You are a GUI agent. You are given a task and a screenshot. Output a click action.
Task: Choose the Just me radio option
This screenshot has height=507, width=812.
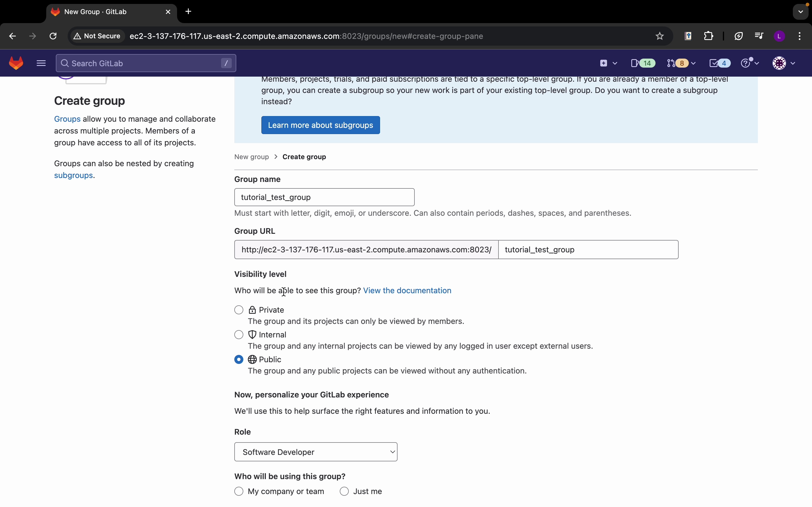point(344,491)
